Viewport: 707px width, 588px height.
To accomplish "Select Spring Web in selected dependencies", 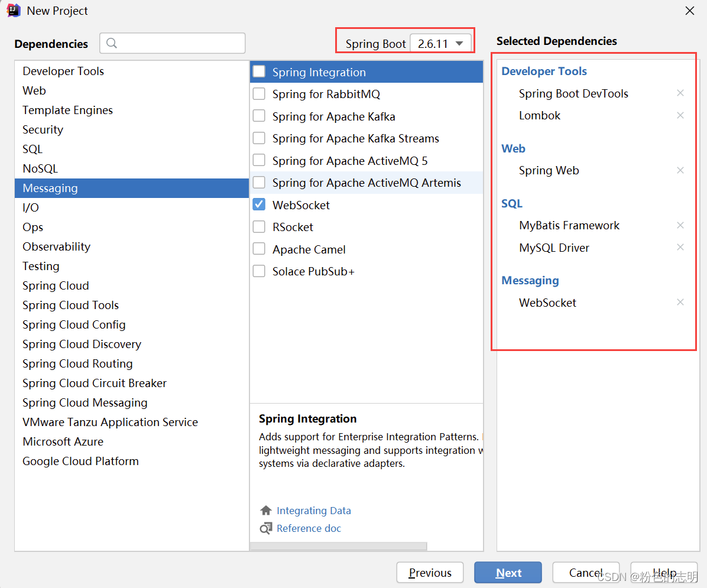I will click(549, 170).
